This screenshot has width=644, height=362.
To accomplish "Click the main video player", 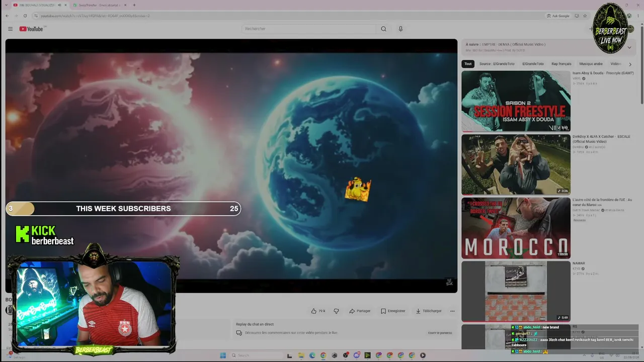I will (231, 166).
